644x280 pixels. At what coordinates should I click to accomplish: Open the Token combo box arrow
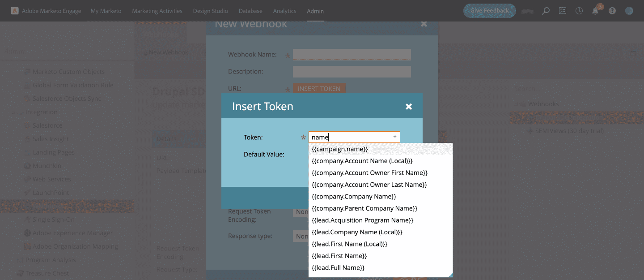395,137
